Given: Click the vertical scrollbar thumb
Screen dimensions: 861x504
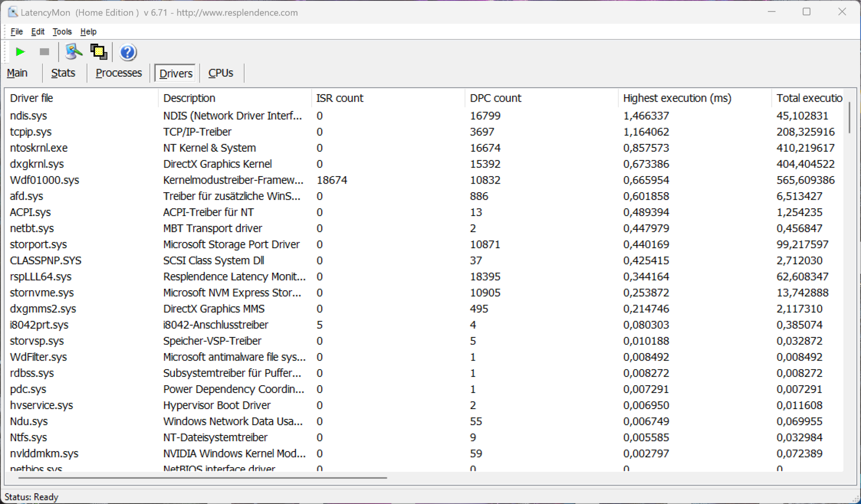Looking at the screenshot, I should tap(849, 117).
